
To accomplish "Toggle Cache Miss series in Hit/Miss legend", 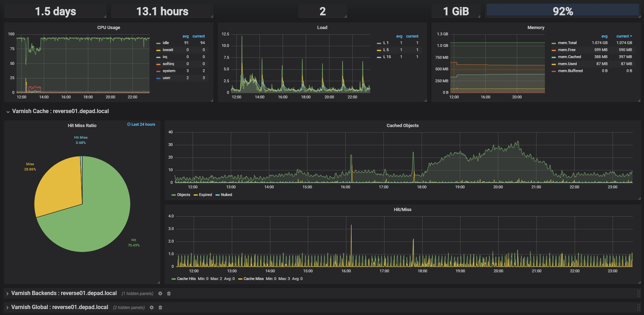I will pyautogui.click(x=253, y=279).
